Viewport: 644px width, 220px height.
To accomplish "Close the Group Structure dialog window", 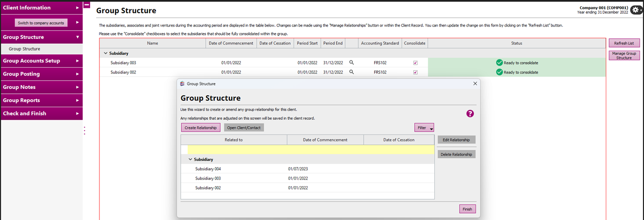I will 474,84.
